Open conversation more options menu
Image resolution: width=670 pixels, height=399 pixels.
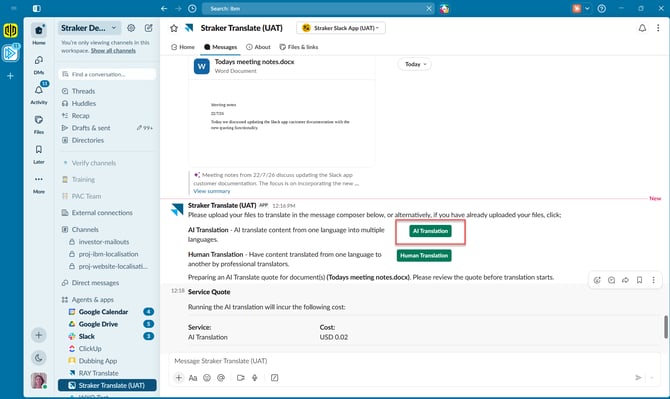pyautogui.click(x=658, y=28)
